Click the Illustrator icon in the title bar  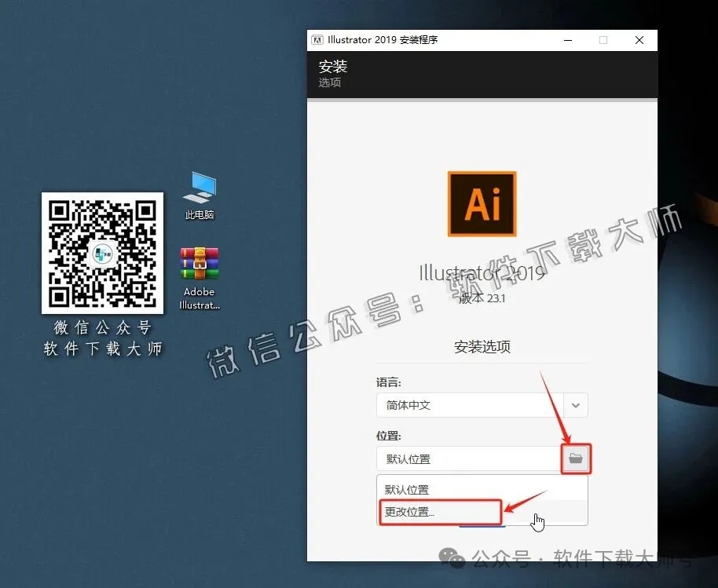tap(318, 40)
